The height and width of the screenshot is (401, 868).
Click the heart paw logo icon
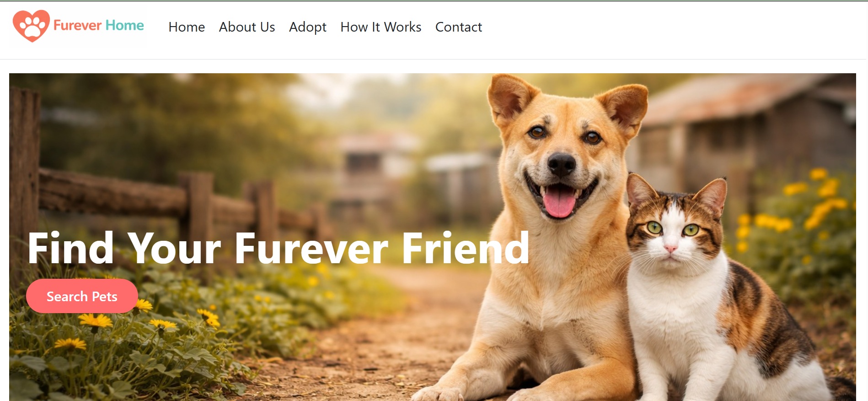[x=31, y=26]
